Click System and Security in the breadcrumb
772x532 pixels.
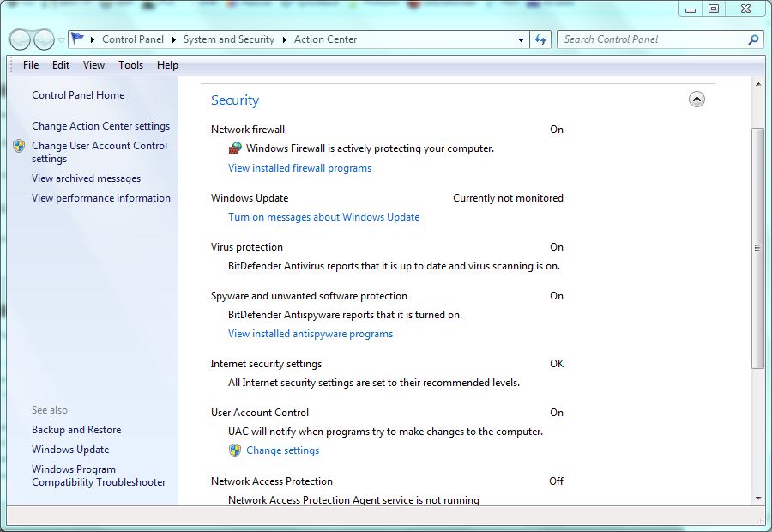point(229,39)
